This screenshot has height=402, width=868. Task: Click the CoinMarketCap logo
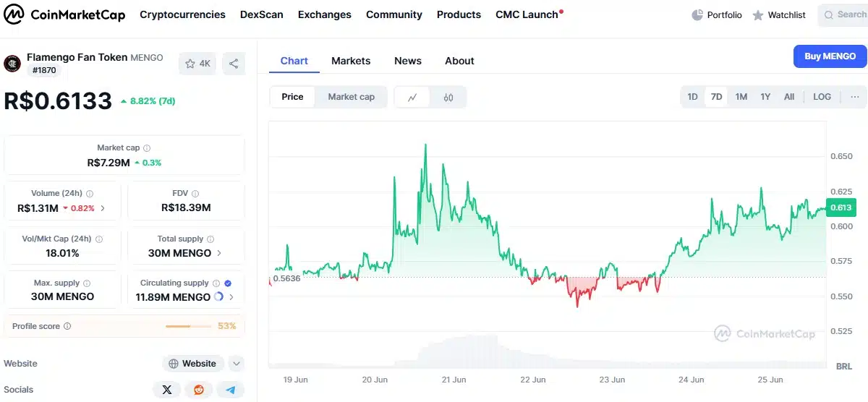64,14
